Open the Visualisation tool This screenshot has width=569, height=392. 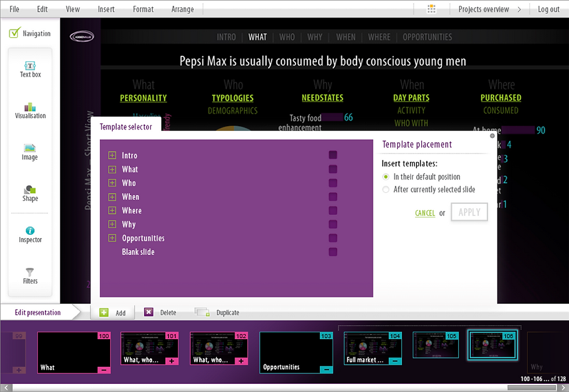[30, 111]
